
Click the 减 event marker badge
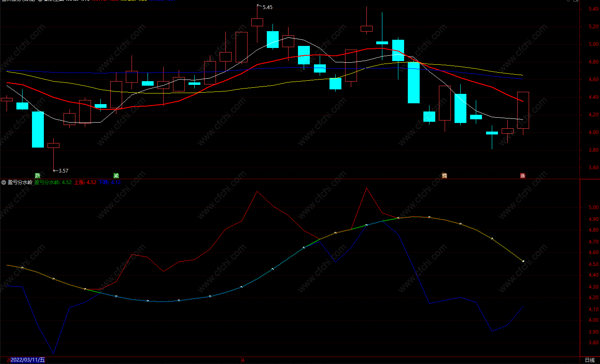[116, 176]
